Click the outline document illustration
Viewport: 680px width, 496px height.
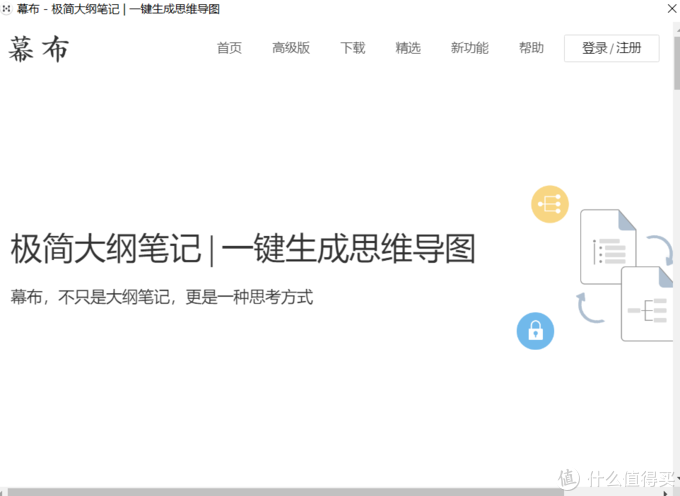pos(608,246)
